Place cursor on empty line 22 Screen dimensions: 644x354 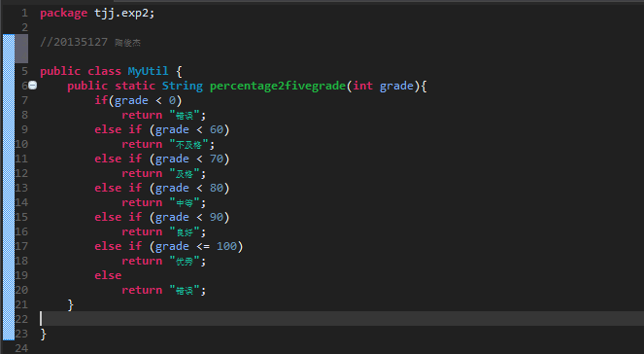[x=341, y=319]
